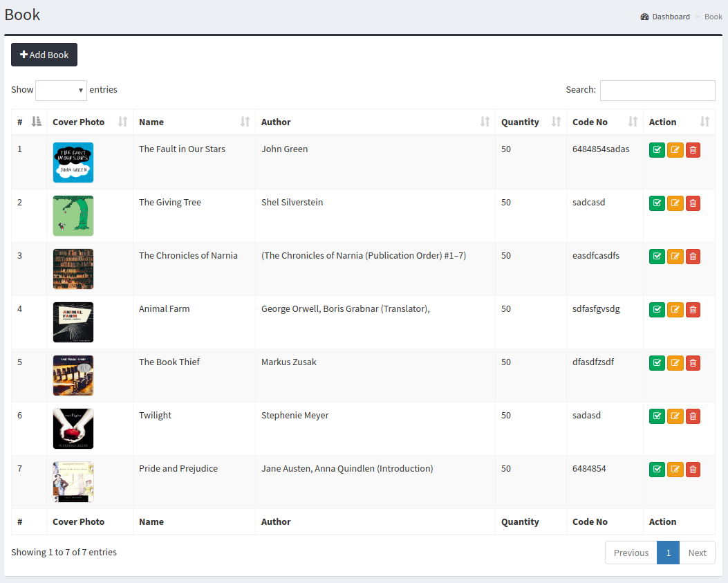
Task: Open the Dashboard breadcrumb link
Action: (670, 16)
